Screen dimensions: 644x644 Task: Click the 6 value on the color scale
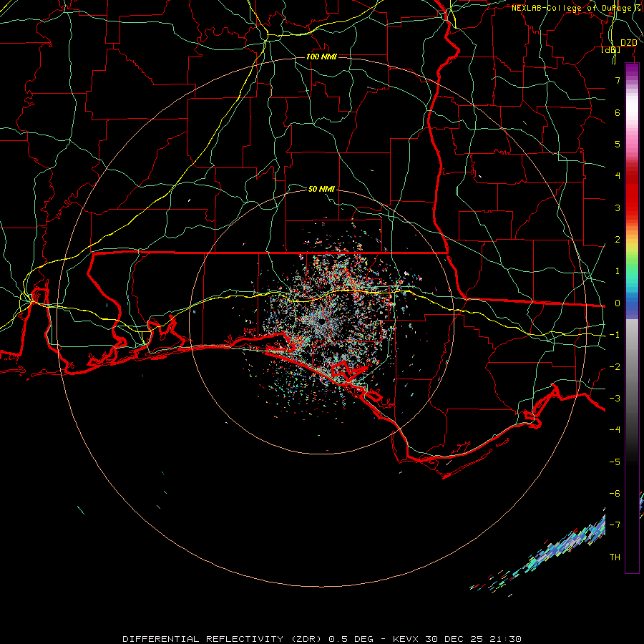coord(618,112)
